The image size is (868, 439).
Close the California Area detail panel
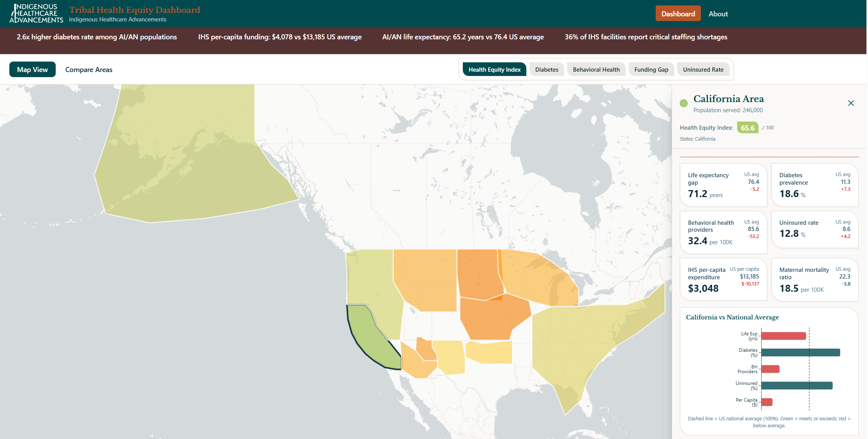click(x=851, y=103)
